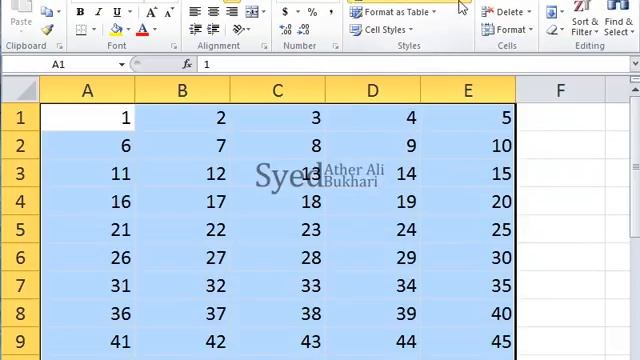Select column F header
Screen dimensions: 640x360
(x=561, y=90)
